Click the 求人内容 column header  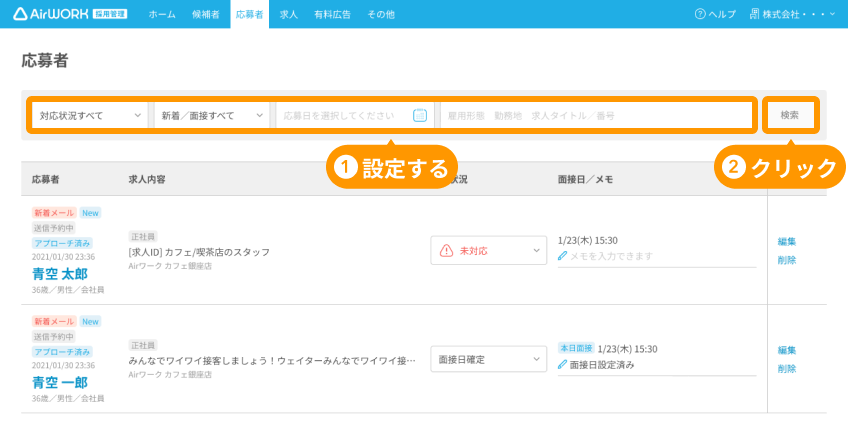point(147,179)
